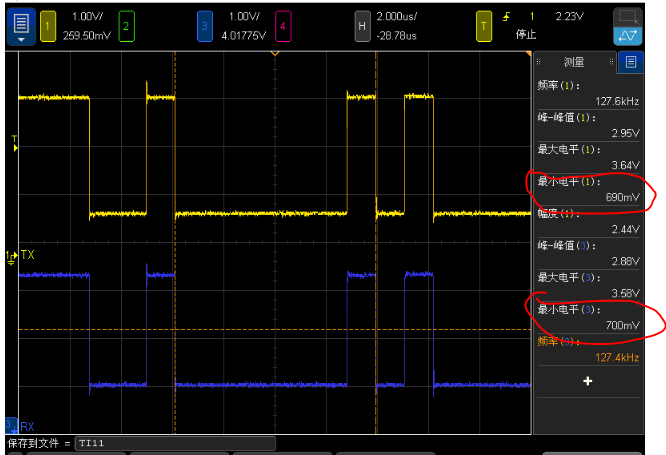Click the 2.000us/ time scale value
666x455 pixels.
tap(397, 17)
